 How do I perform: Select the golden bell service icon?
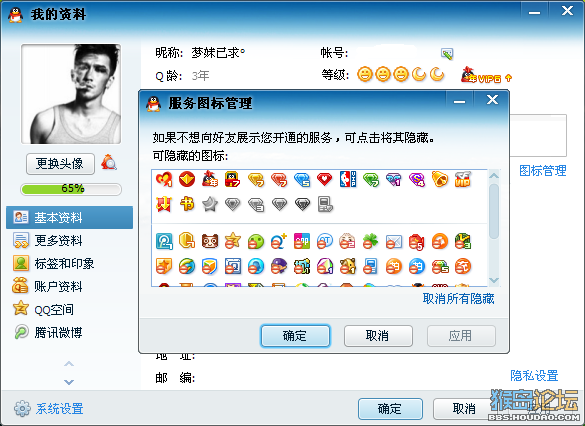(440, 179)
